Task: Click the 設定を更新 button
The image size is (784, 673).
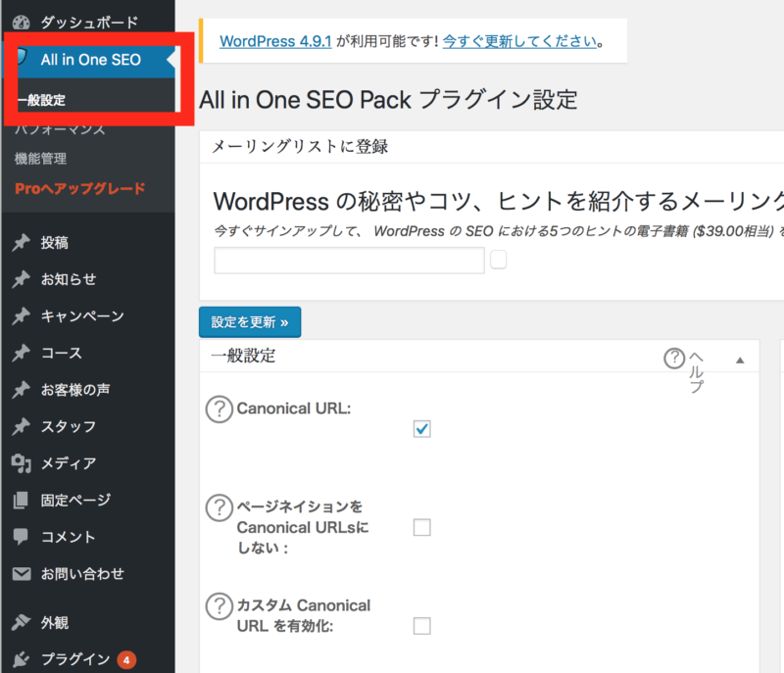Action: click(x=250, y=322)
